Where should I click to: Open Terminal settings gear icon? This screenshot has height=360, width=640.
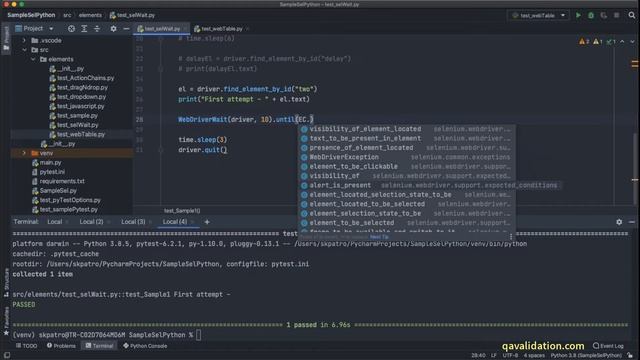coord(619,222)
